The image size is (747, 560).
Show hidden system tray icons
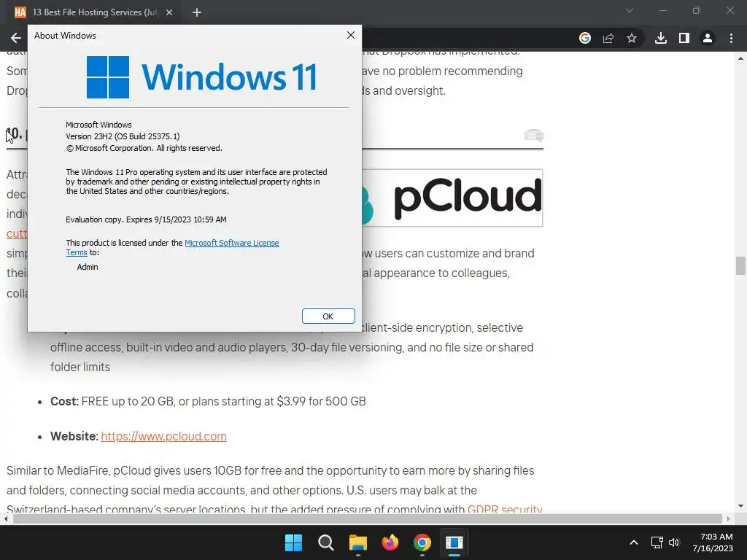point(634,542)
